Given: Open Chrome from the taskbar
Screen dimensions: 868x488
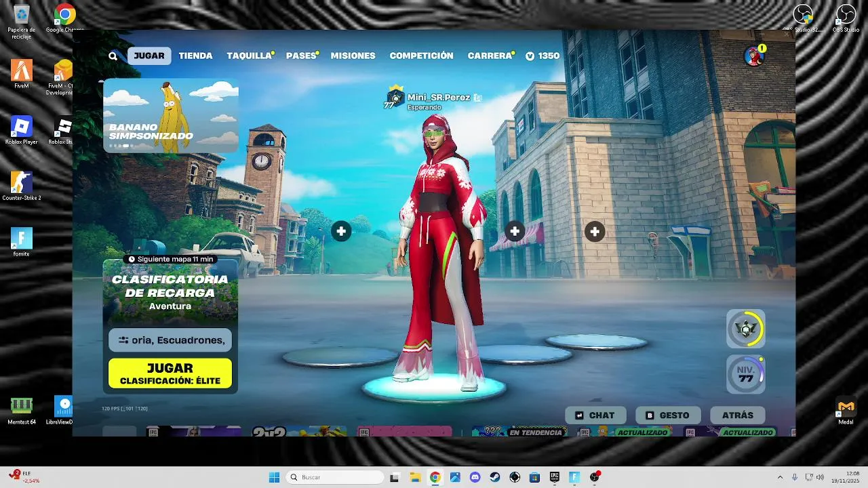Looking at the screenshot, I should pyautogui.click(x=435, y=477).
